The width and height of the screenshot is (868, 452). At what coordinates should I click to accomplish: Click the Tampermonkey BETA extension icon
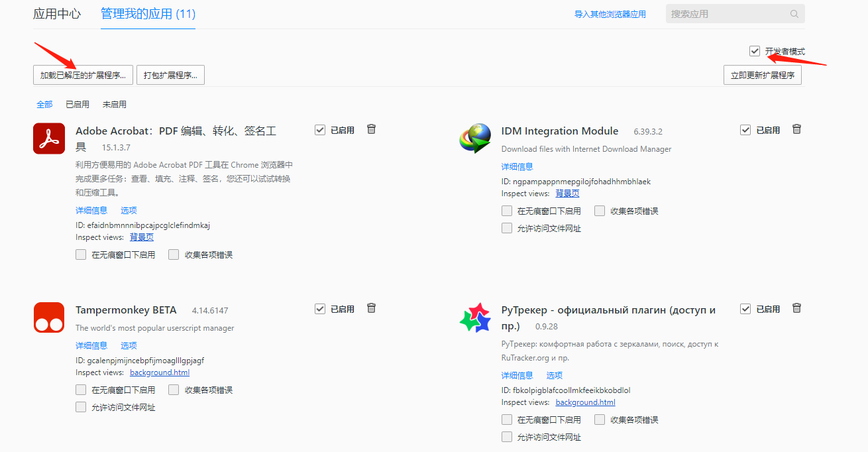click(x=48, y=317)
